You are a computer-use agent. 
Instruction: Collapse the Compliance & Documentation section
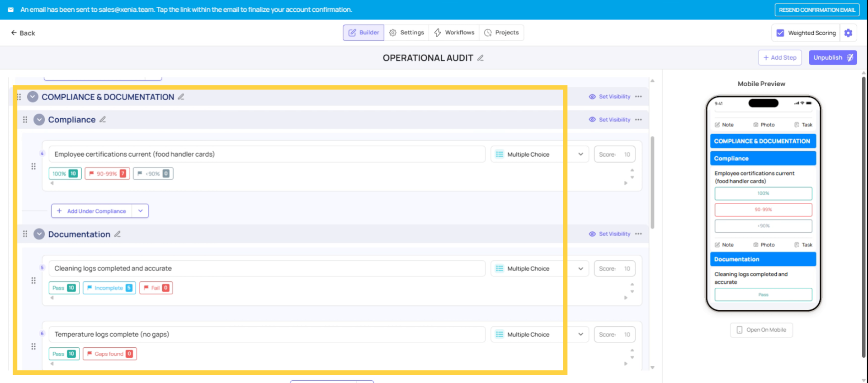click(x=33, y=97)
